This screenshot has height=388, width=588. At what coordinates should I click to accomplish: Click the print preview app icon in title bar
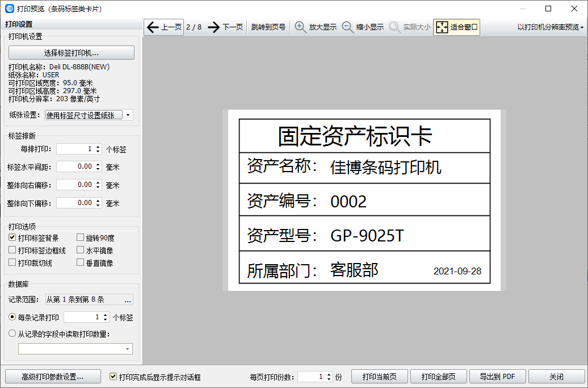[x=10, y=9]
